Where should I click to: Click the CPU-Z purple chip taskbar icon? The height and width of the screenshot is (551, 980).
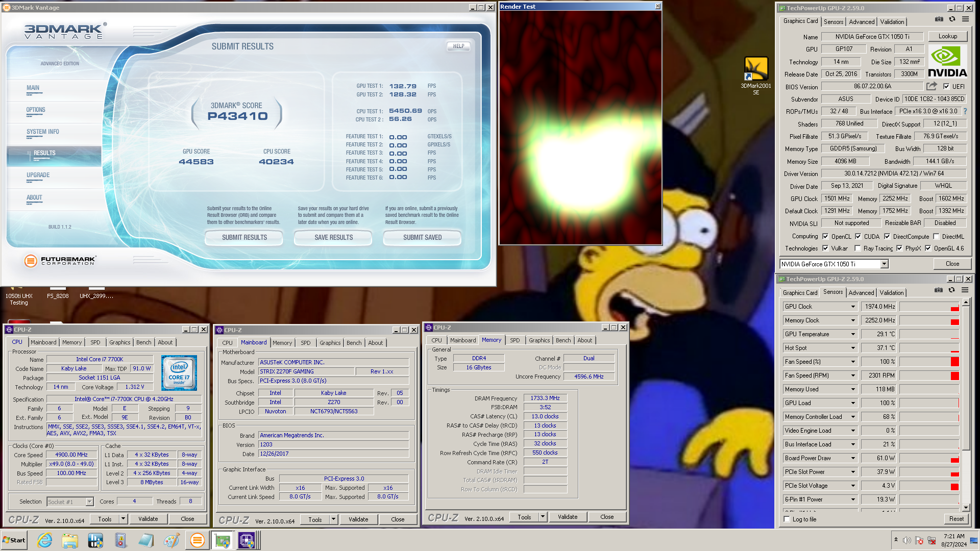pos(247,540)
